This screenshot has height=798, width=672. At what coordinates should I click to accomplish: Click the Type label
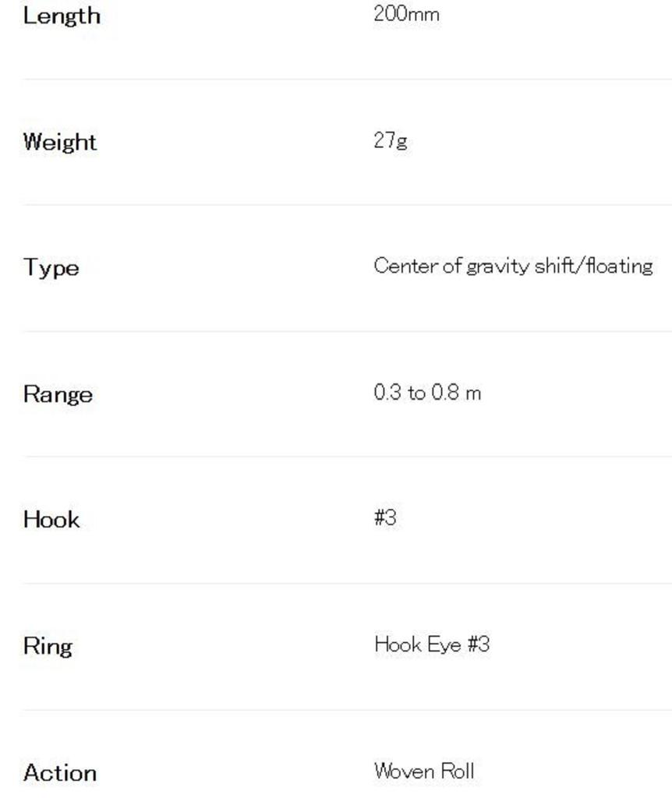[51, 268]
